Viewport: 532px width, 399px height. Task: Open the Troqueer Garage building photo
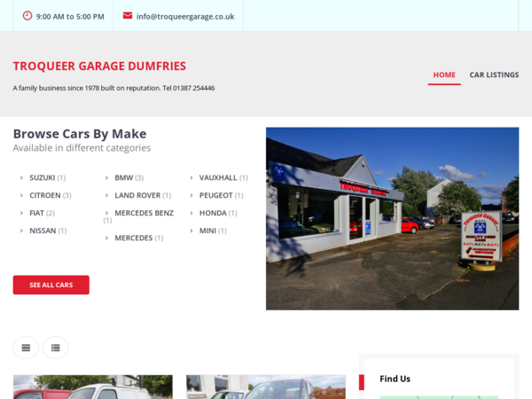coord(392,218)
